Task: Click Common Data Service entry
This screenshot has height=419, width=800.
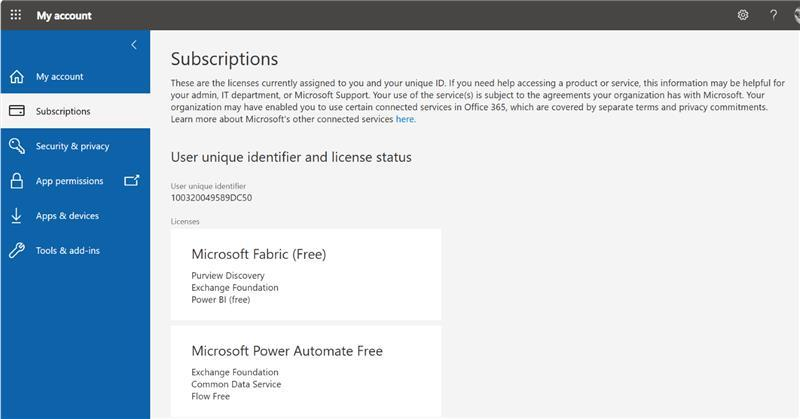Action: [x=236, y=384]
